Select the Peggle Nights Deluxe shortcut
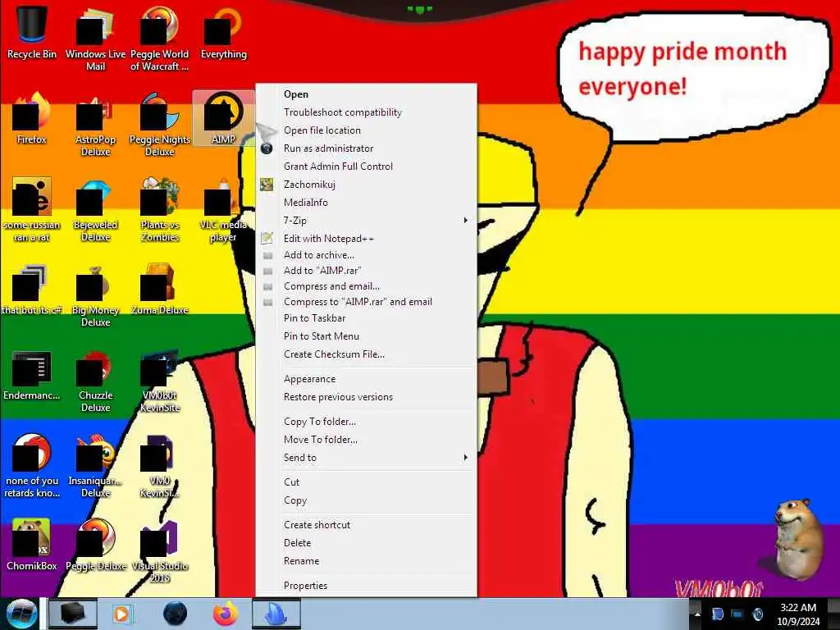This screenshot has height=630, width=840. click(160, 125)
